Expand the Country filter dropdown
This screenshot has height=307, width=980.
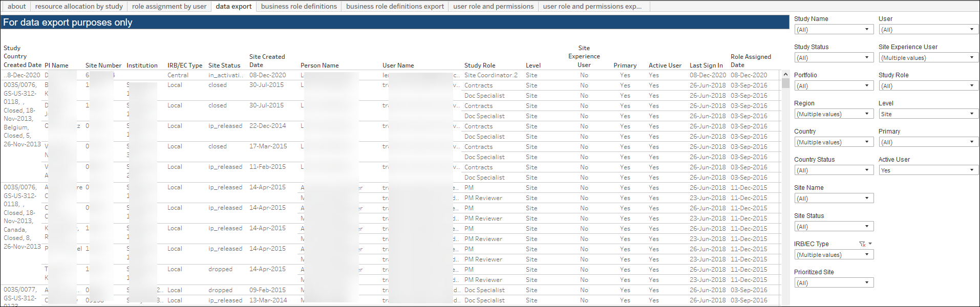click(x=834, y=142)
